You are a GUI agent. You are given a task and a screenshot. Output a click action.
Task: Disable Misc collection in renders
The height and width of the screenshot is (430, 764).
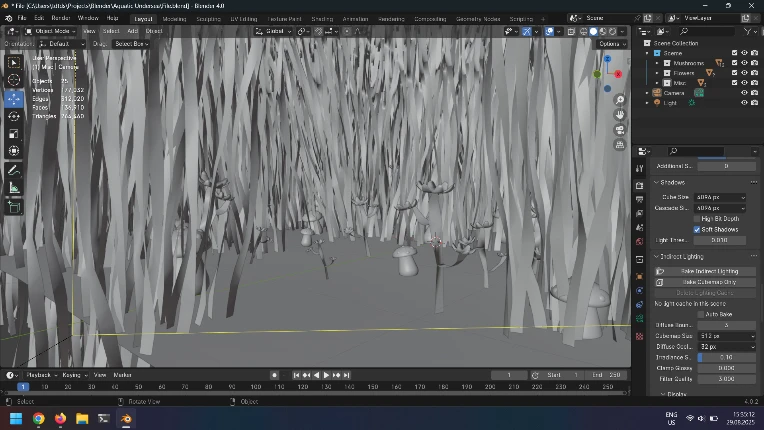(754, 83)
